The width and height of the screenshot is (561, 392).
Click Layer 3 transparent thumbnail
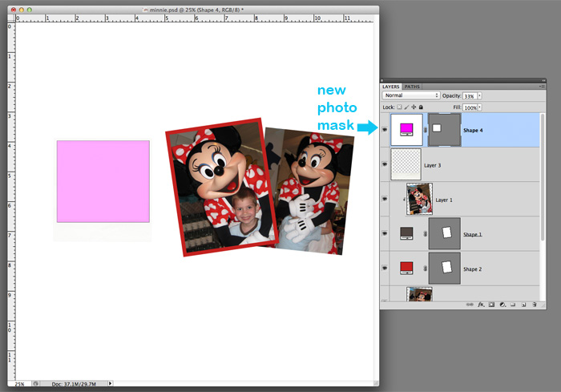[406, 164]
